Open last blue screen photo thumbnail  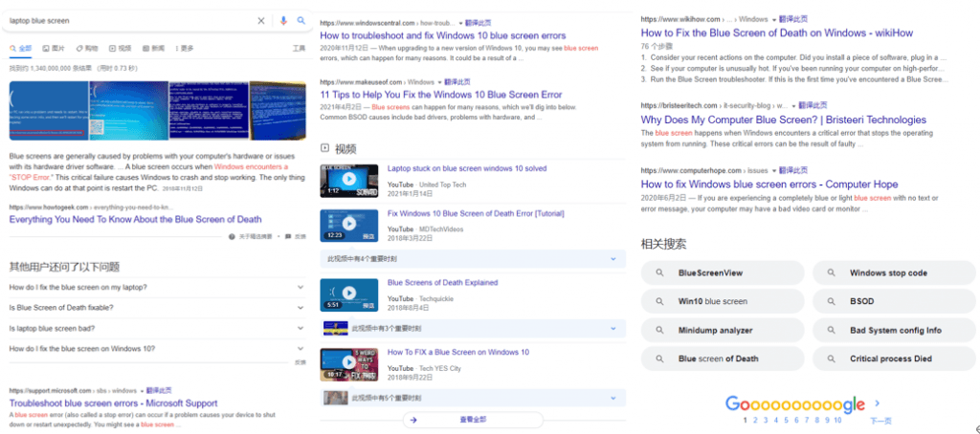coord(278,111)
